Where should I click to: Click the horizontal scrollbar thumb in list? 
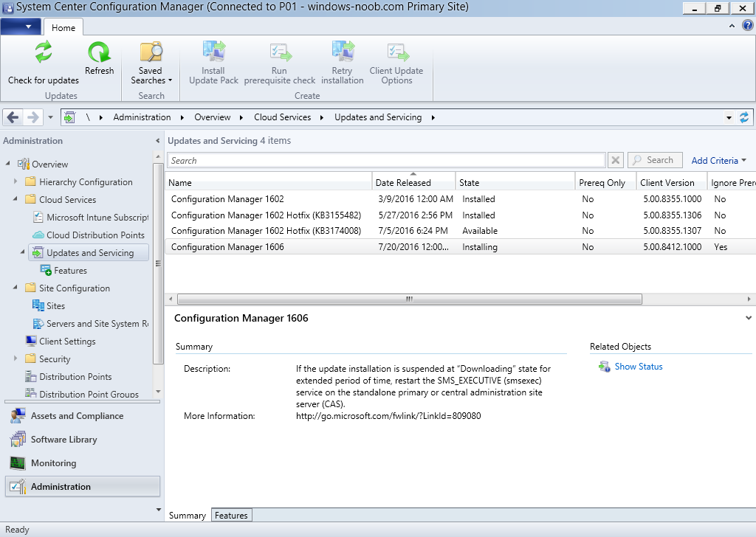pyautogui.click(x=409, y=299)
